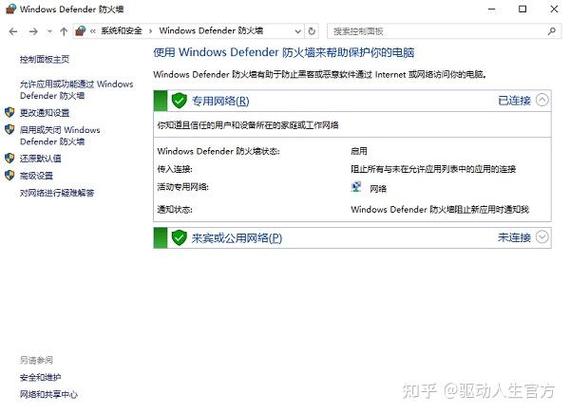Click shield icon beside 还原默认值
570x414 pixels.
tap(10, 158)
